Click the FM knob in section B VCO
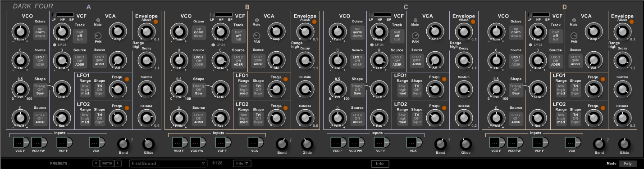 (179, 60)
